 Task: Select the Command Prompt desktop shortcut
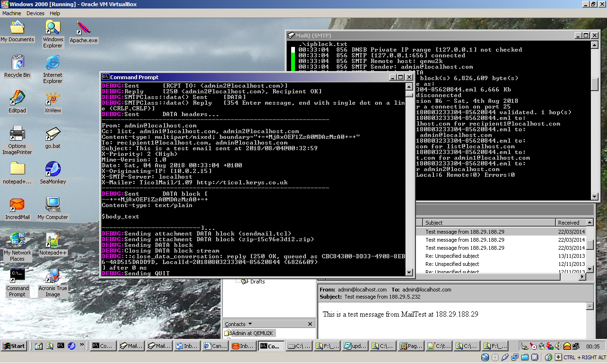17,282
